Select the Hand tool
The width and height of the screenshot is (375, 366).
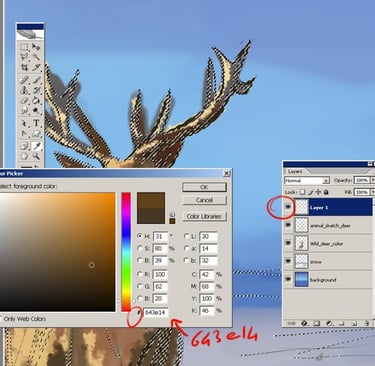coord(24,156)
